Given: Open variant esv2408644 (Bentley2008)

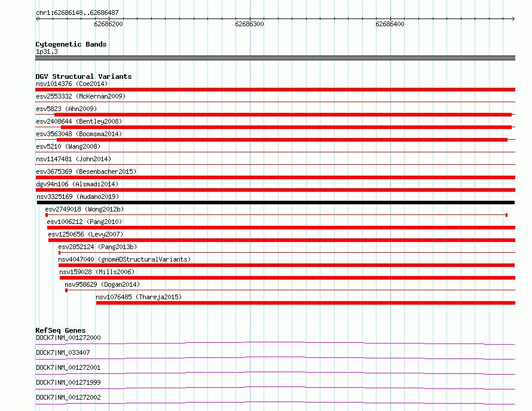Looking at the screenshot, I should 79,121.
